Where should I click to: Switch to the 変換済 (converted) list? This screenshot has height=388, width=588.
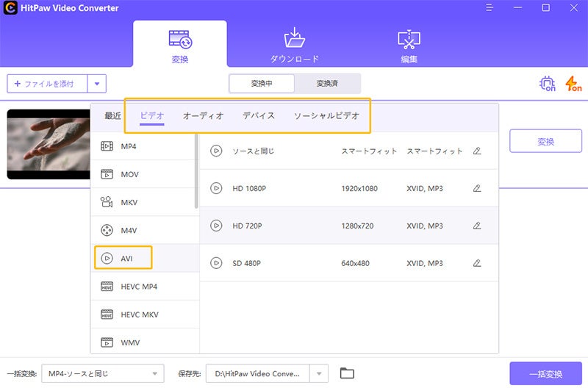click(x=327, y=83)
